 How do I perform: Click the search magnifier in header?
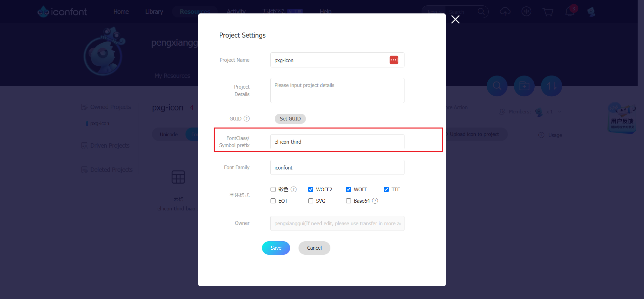pyautogui.click(x=481, y=12)
